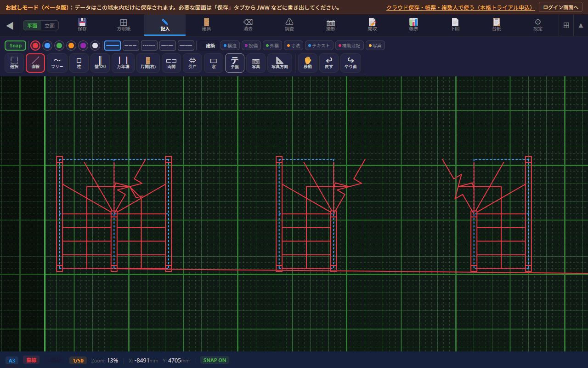This screenshot has width=588, height=368.
Task: Select the テ黒 text tool
Action: coord(235,63)
